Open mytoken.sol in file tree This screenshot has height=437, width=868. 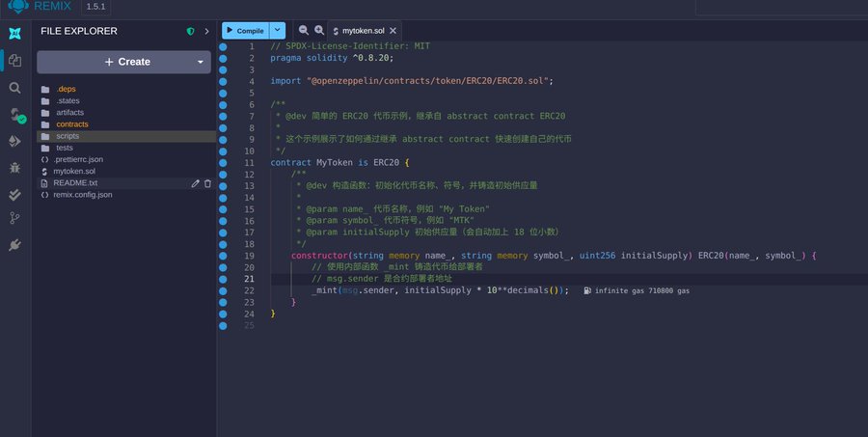74,171
